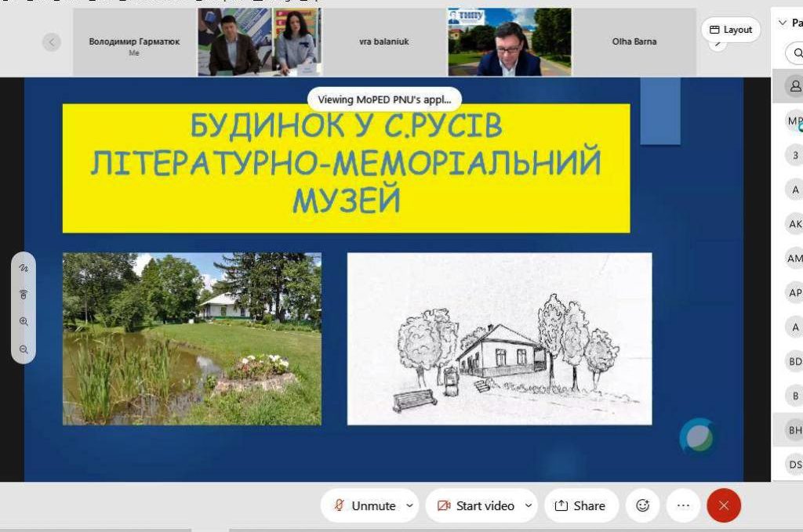
Task: Zoom out of the shared content
Action: (x=24, y=349)
